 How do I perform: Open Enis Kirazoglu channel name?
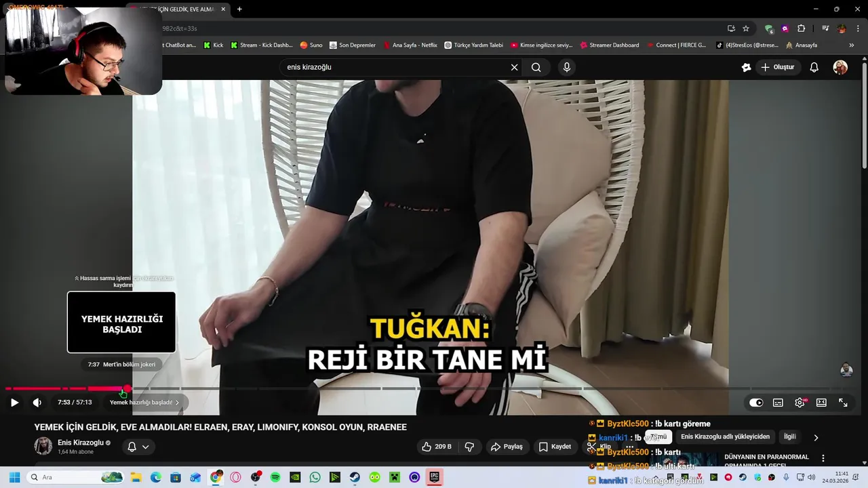pyautogui.click(x=81, y=443)
